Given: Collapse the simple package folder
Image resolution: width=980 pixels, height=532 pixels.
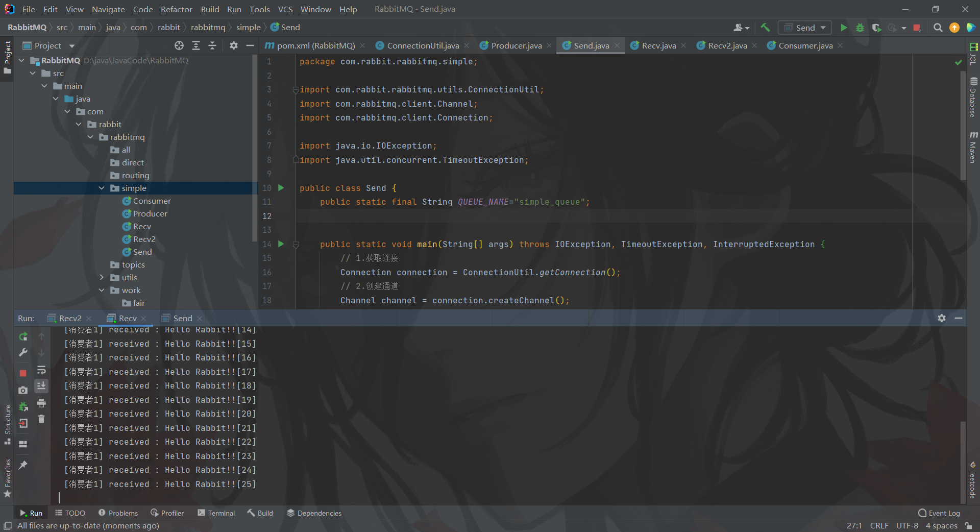Looking at the screenshot, I should (x=102, y=188).
